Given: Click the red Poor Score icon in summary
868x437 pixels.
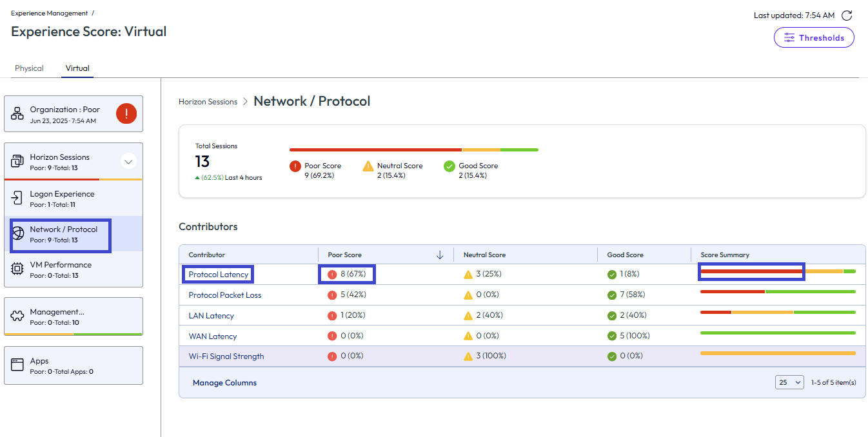Looking at the screenshot, I should click(x=295, y=166).
